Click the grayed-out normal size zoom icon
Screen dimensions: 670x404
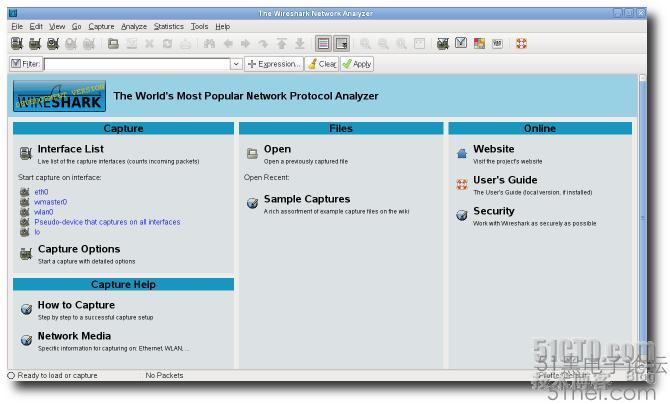click(x=401, y=43)
